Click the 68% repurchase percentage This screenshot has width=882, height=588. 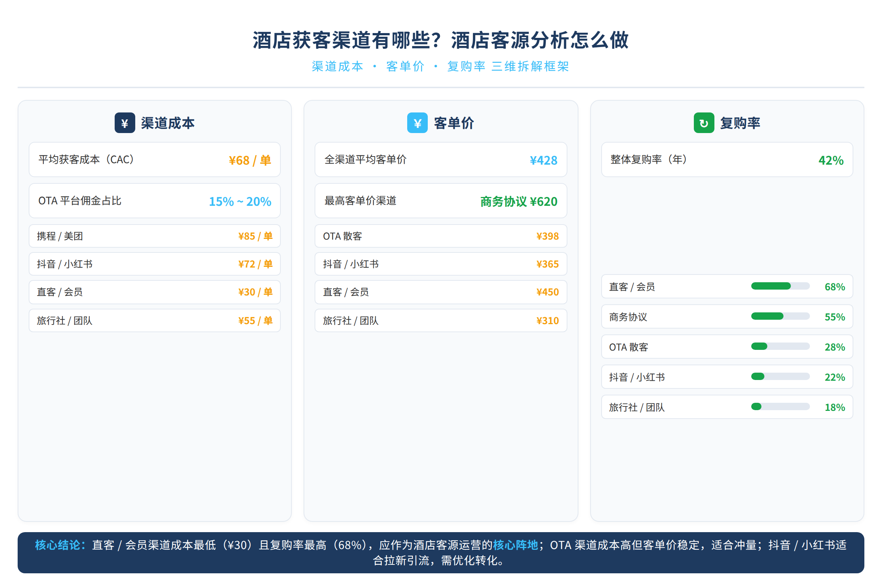click(x=835, y=287)
